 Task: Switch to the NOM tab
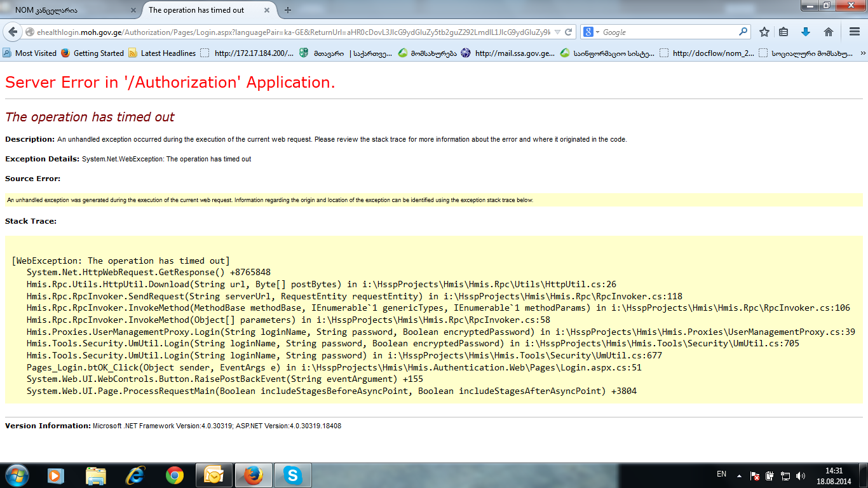tap(70, 10)
